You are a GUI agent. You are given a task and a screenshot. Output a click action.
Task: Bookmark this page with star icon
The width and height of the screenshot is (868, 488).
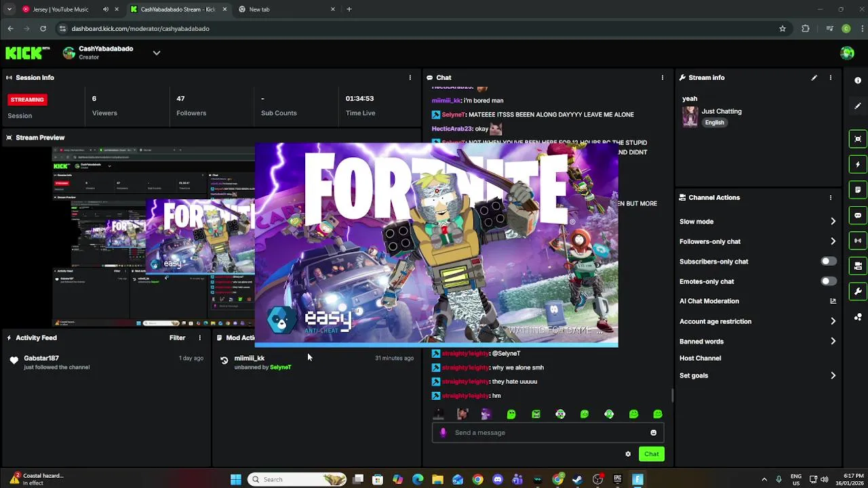783,28
